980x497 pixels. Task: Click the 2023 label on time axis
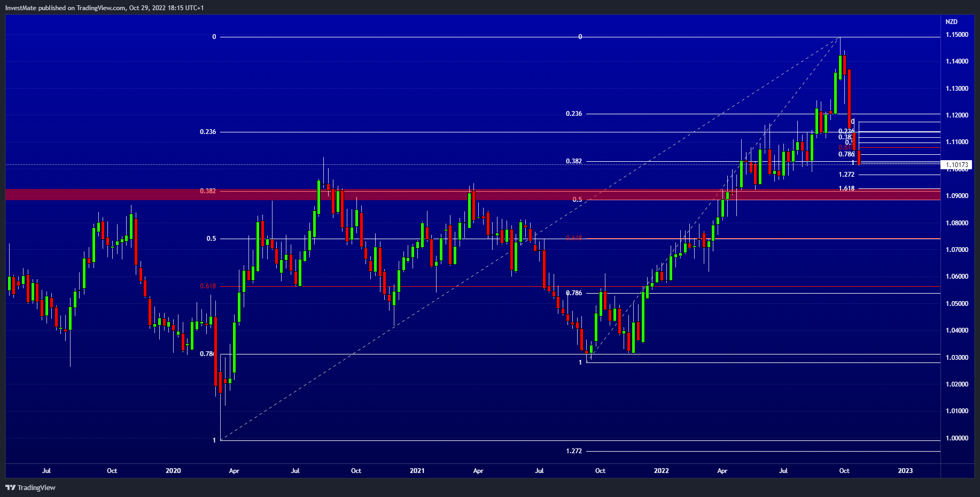905,471
